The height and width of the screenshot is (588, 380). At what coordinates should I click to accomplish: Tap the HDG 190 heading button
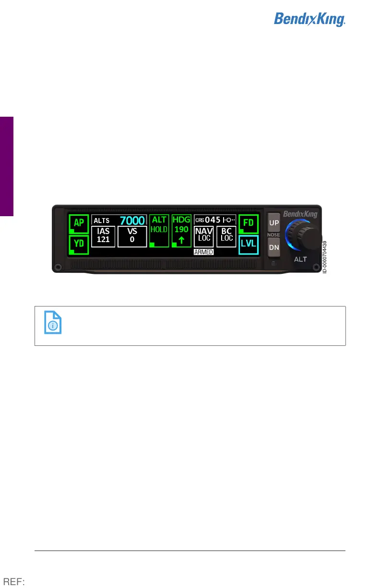[181, 231]
